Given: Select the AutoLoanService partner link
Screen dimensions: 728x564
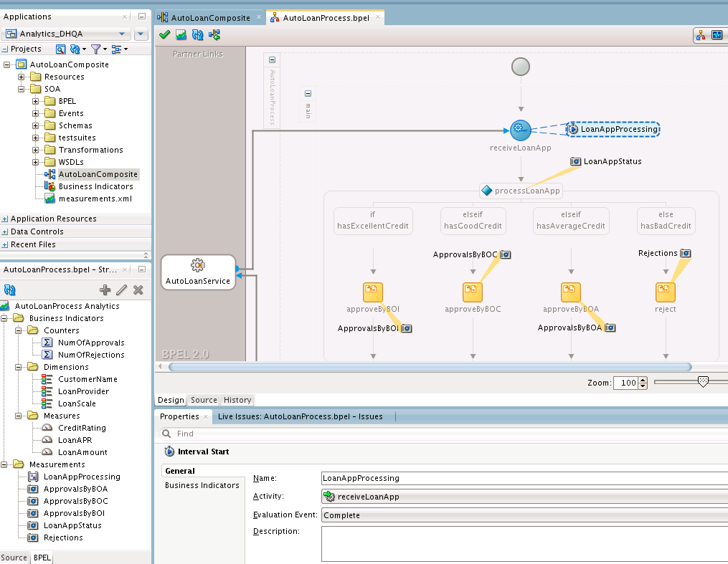Looking at the screenshot, I should (x=197, y=272).
